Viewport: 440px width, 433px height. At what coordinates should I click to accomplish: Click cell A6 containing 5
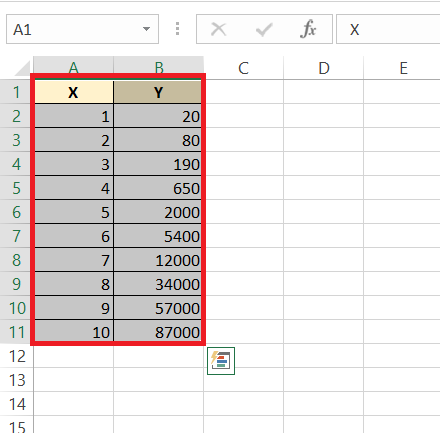(x=74, y=212)
